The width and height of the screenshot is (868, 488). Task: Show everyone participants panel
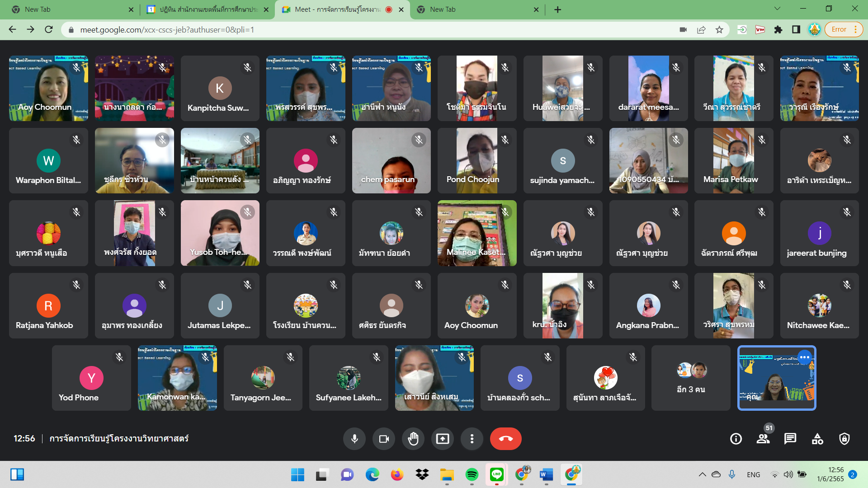[763, 439]
